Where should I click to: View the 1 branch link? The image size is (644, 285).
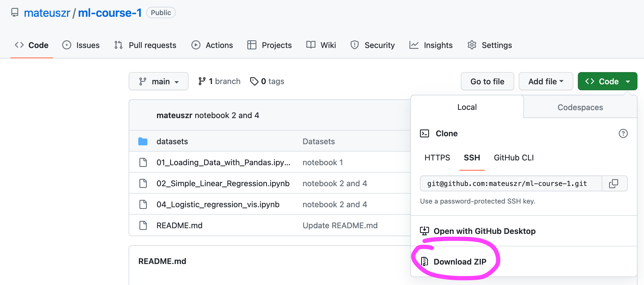click(219, 81)
